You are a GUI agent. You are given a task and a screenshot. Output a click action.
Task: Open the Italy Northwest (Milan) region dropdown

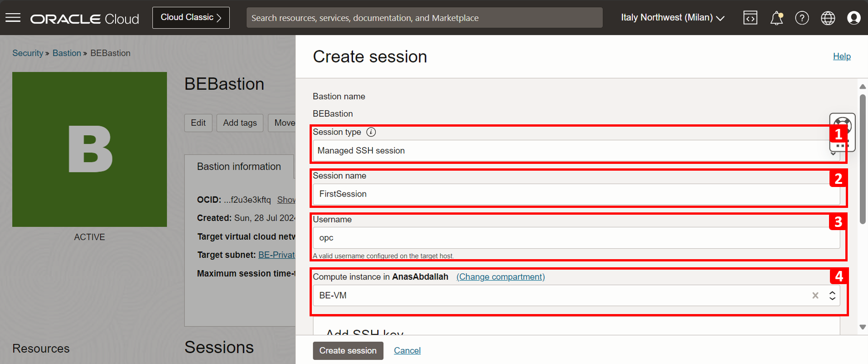tap(673, 18)
